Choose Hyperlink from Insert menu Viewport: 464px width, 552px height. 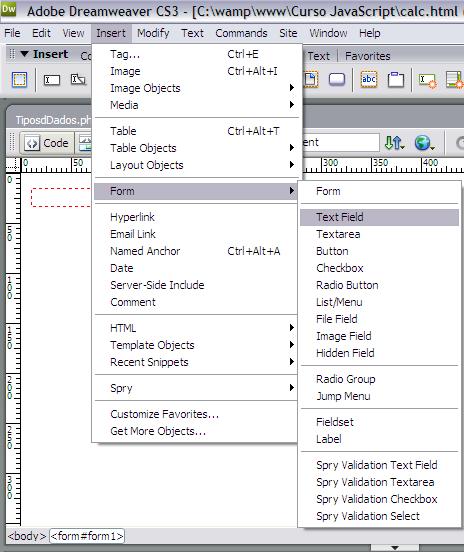click(x=196, y=217)
